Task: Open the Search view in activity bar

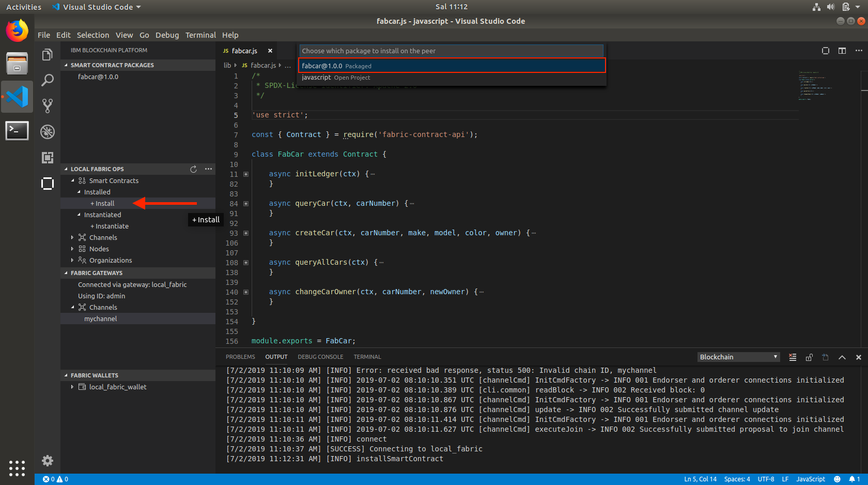Action: (48, 80)
